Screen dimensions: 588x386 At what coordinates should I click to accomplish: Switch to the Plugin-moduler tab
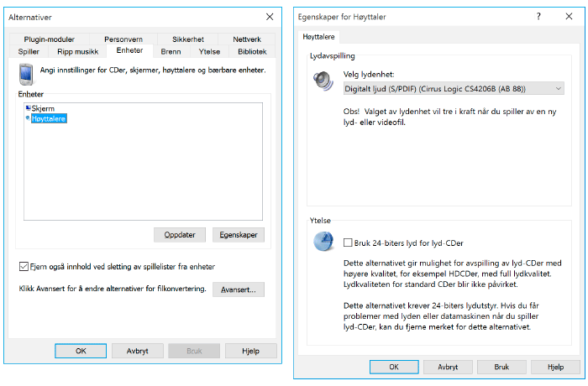click(50, 39)
